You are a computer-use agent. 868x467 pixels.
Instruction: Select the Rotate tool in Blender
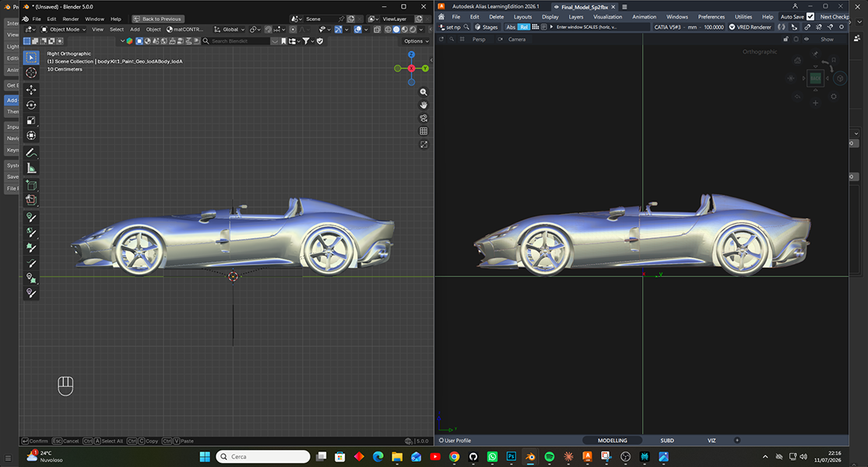[31, 105]
